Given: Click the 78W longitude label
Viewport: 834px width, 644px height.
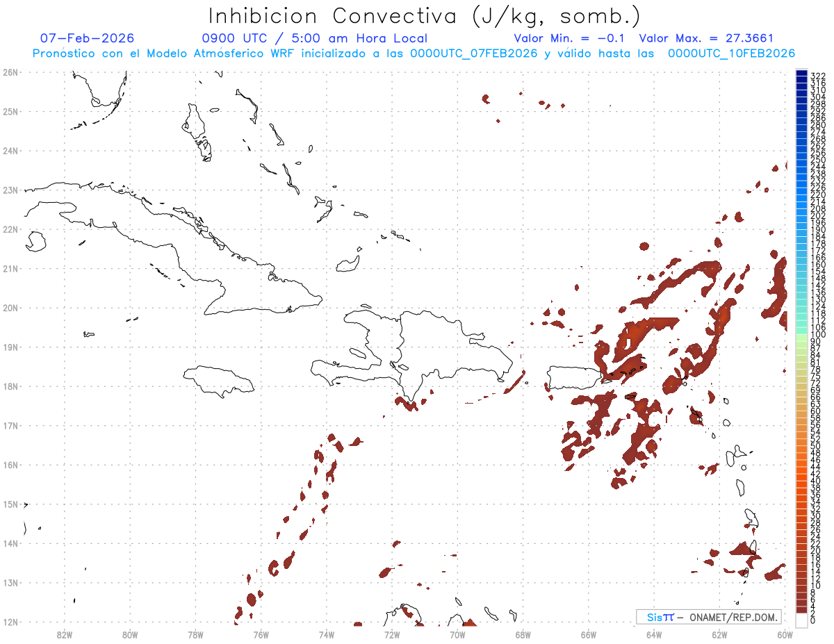Looking at the screenshot, I should click(x=195, y=634).
